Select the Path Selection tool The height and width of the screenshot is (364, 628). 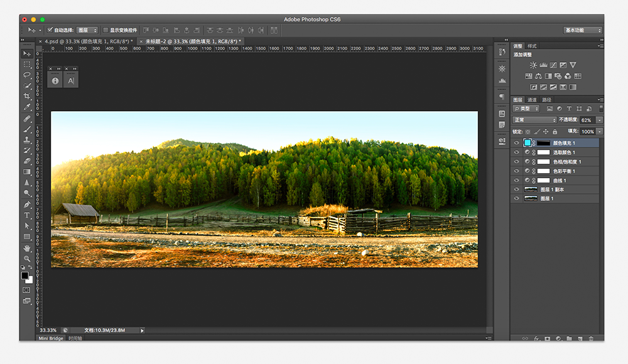point(27,227)
